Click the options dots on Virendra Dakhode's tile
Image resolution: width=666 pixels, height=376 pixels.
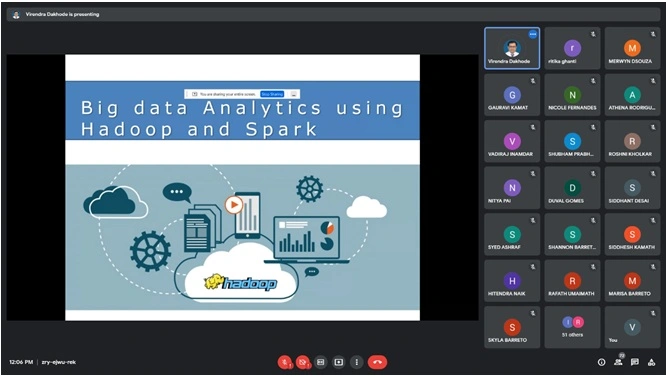pyautogui.click(x=533, y=34)
